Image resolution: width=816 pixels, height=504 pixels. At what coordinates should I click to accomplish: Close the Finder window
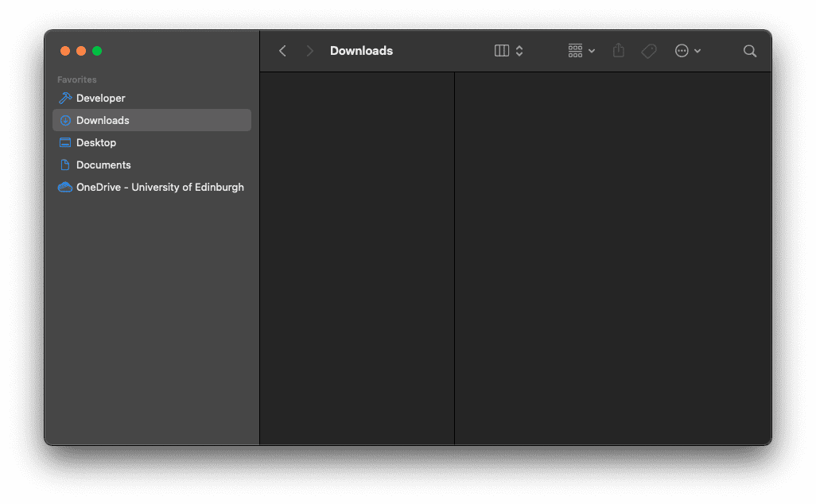click(65, 51)
